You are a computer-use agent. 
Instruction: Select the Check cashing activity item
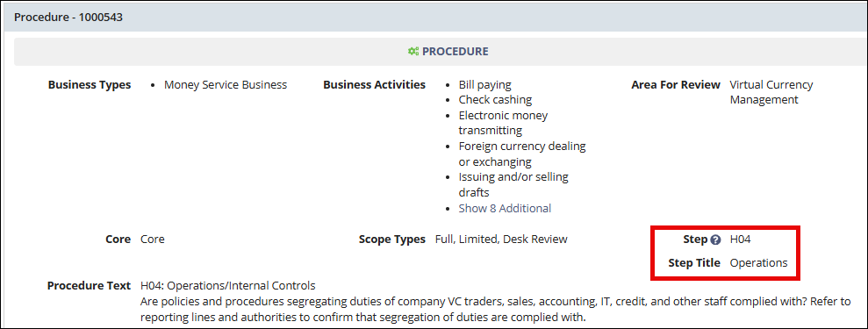[x=495, y=99]
